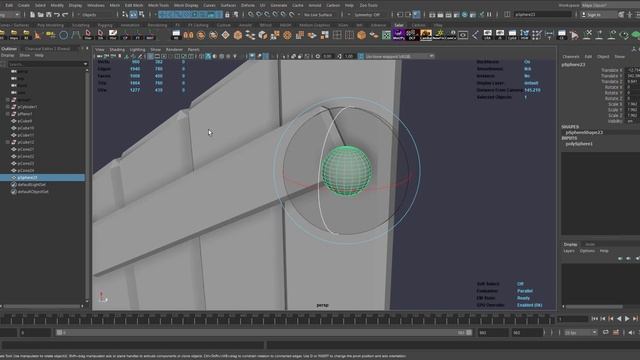Expand the pPlane1 outliner node
Image resolution: width=640 pixels, height=360 pixels.
coord(8,114)
